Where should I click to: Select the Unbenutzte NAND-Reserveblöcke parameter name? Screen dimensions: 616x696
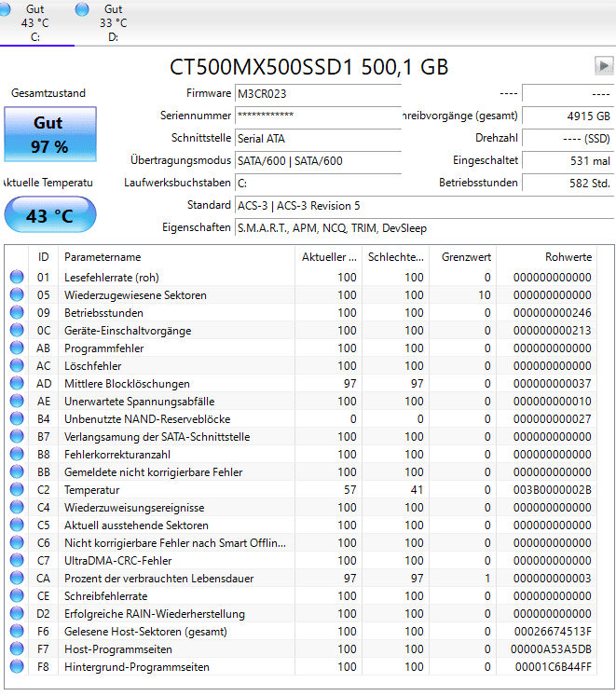coord(147,419)
